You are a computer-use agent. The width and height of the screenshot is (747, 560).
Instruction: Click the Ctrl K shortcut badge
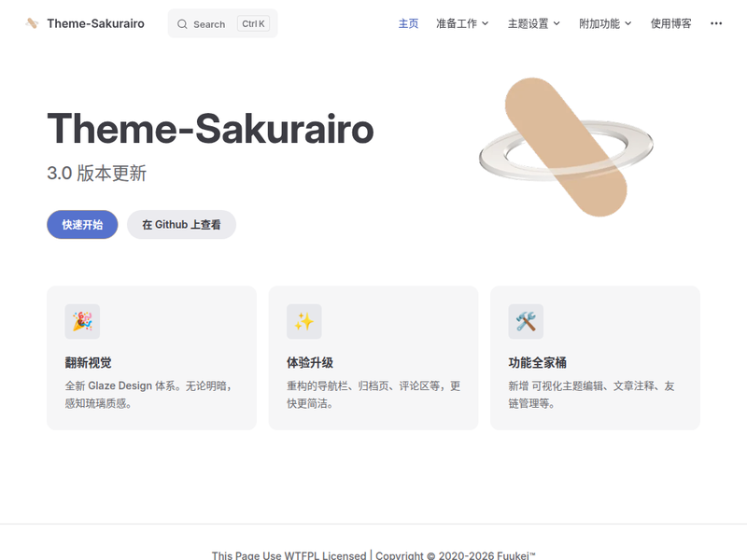click(253, 23)
